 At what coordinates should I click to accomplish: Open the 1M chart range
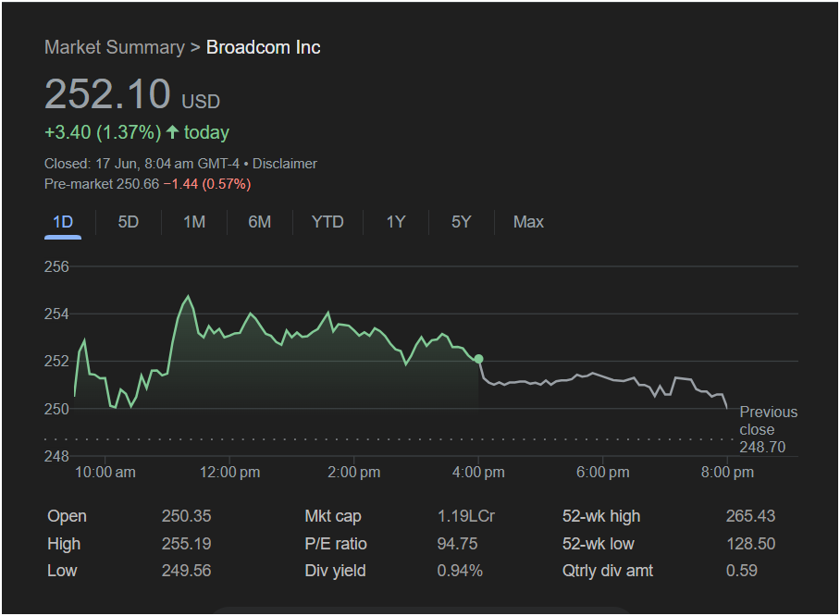[194, 222]
